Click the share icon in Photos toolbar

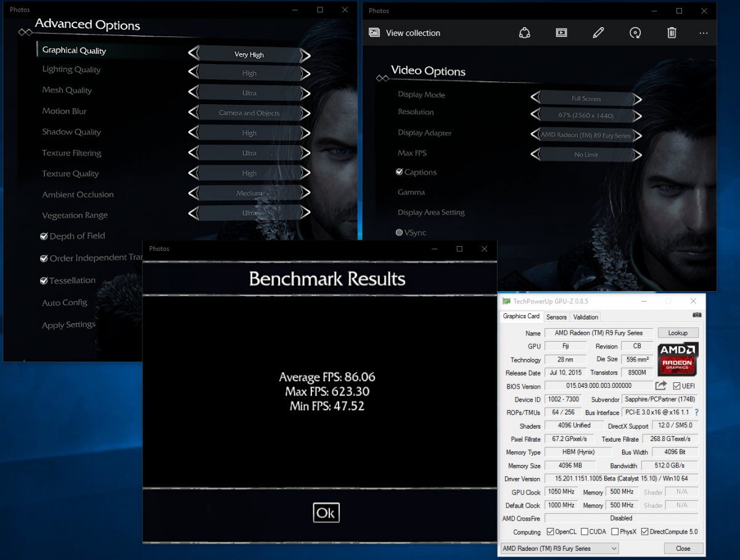click(525, 33)
